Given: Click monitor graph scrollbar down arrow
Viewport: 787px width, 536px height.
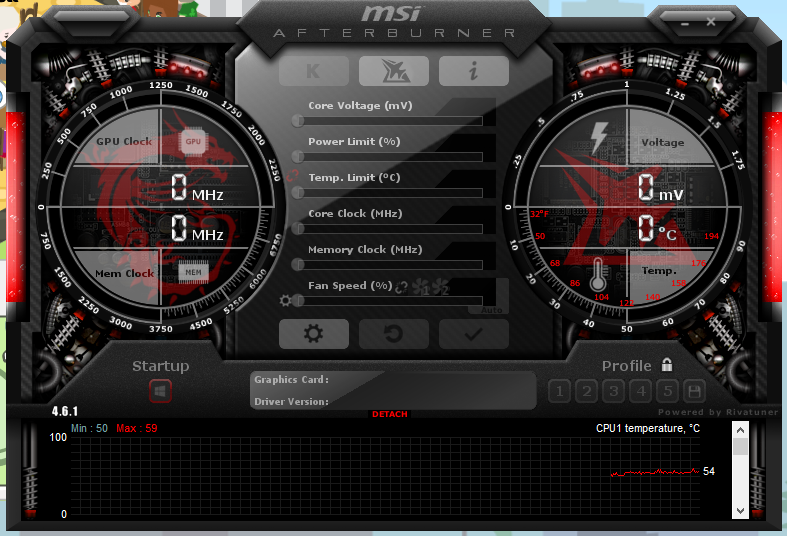Looking at the screenshot, I should [x=740, y=511].
